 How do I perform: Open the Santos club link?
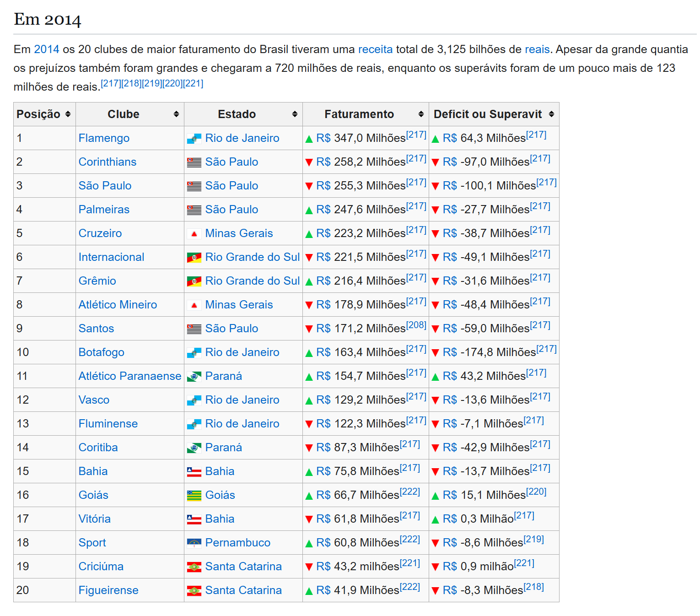(x=96, y=329)
